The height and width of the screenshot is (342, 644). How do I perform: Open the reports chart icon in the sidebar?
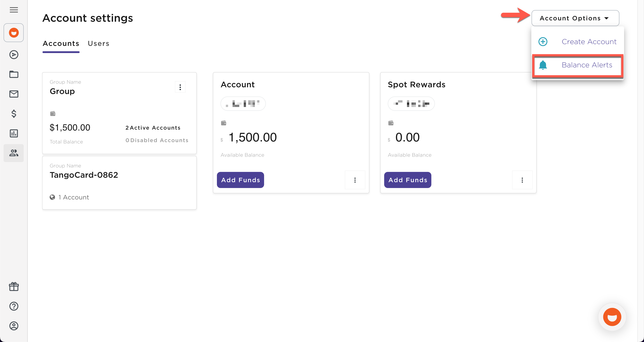coord(13,133)
